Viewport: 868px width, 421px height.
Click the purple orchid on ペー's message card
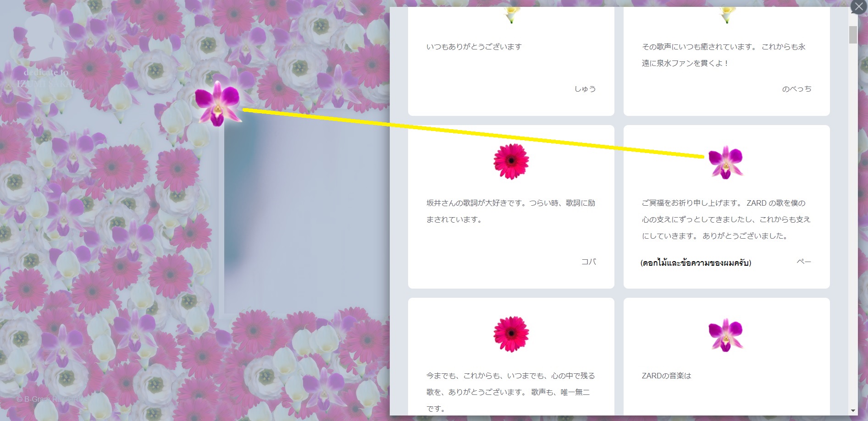point(726,162)
